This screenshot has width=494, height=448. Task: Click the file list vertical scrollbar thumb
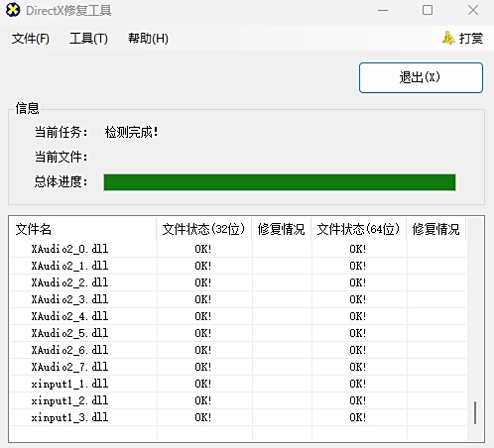[x=475, y=412]
